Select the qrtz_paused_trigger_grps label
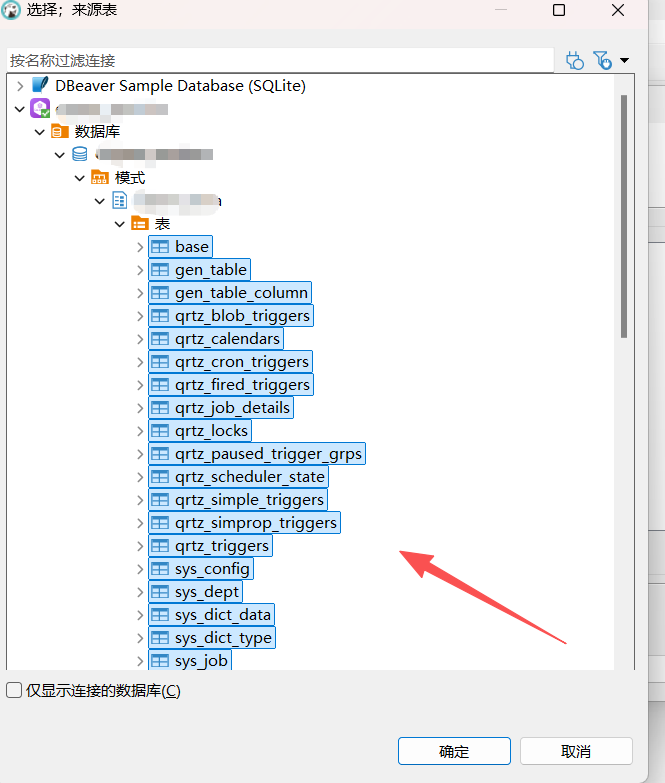 tap(268, 454)
